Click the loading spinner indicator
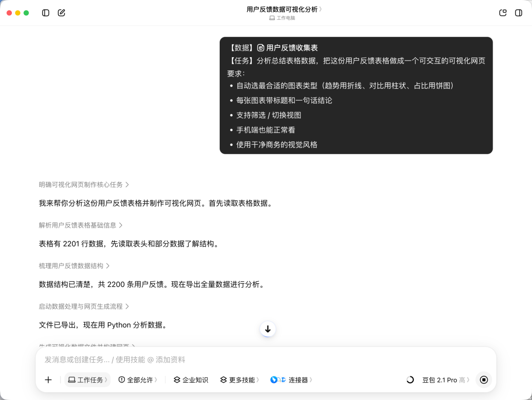Screen dimensions: 532x400 point(410,380)
